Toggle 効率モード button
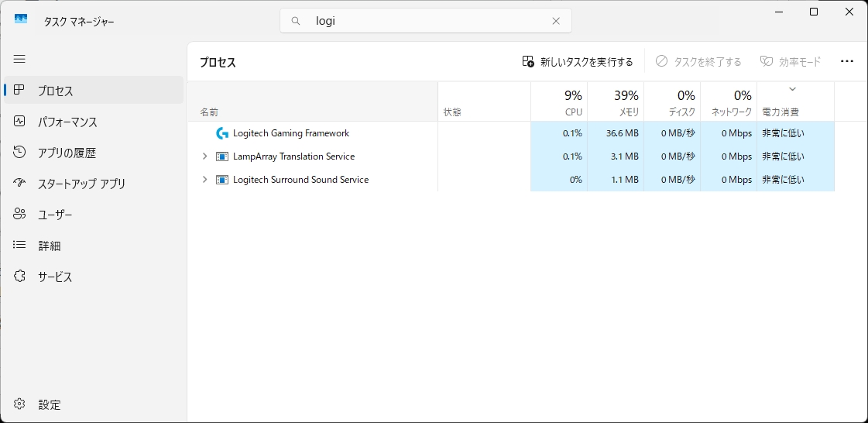The width and height of the screenshot is (868, 423). click(x=791, y=61)
